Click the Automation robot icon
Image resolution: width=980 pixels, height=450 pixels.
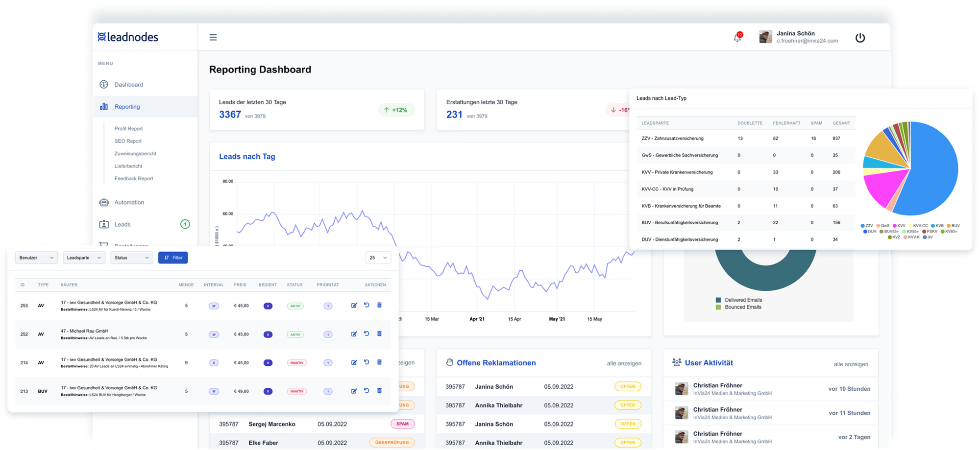[x=104, y=202]
